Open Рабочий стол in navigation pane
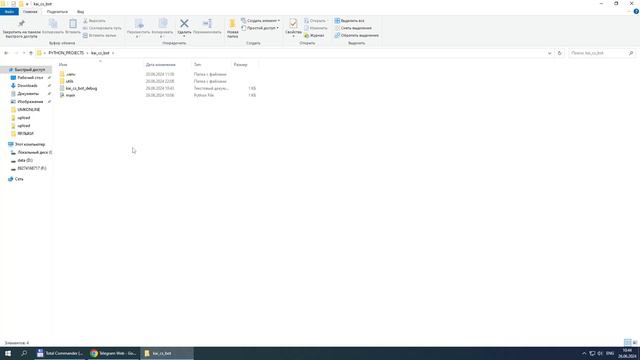640x360 pixels. pyautogui.click(x=30, y=78)
